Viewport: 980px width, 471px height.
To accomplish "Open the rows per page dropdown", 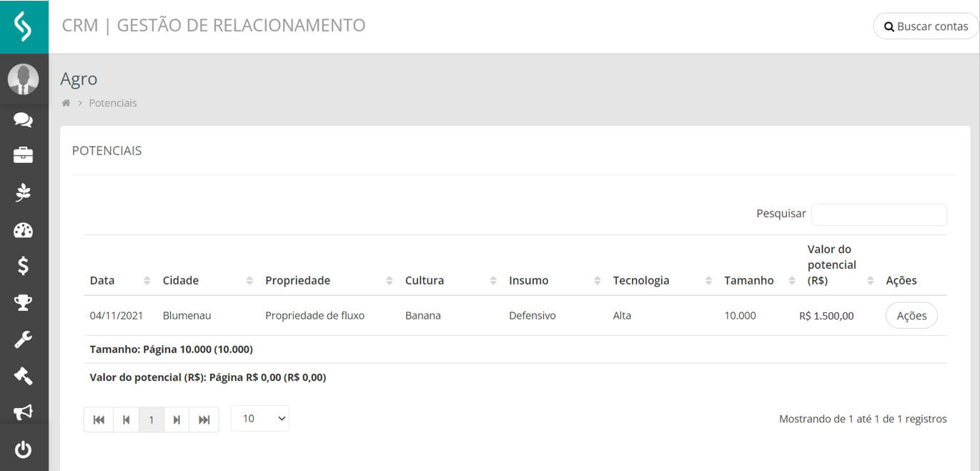I will 260,419.
